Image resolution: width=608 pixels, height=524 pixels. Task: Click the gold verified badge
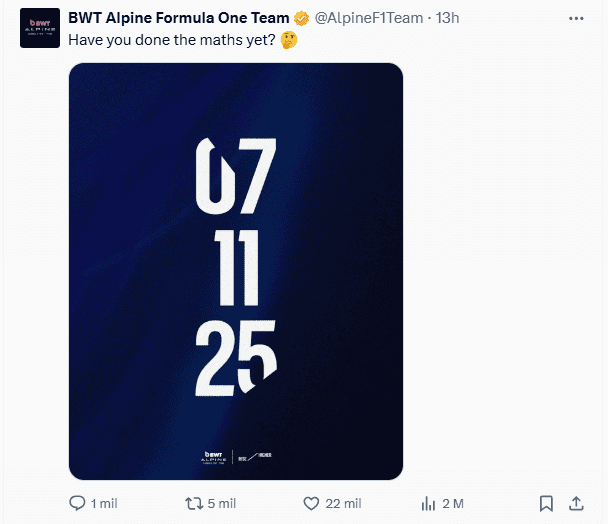300,19
